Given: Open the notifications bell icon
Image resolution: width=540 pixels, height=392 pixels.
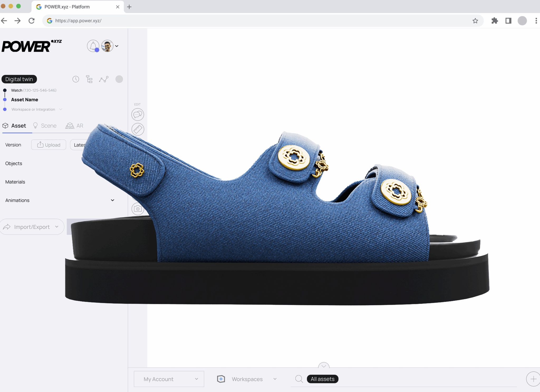Looking at the screenshot, I should click(93, 46).
